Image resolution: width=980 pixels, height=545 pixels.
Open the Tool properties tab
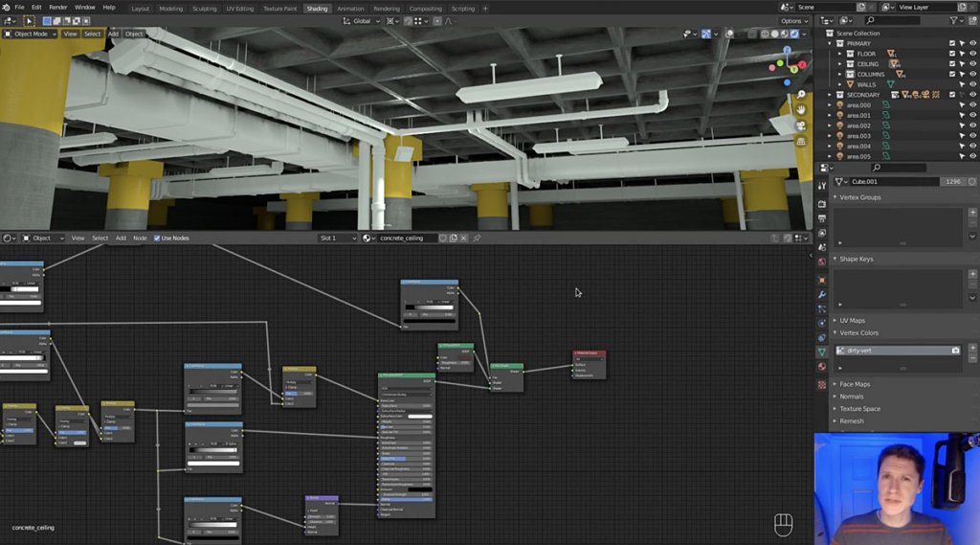point(822,186)
